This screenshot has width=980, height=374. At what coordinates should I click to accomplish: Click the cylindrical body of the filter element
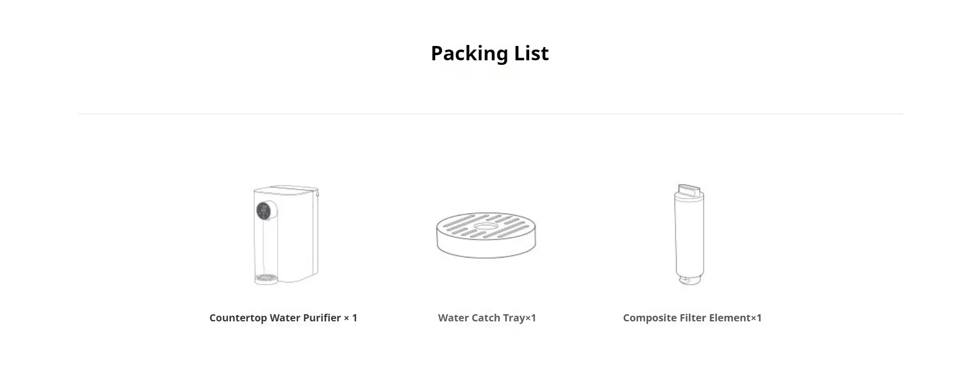tap(689, 237)
